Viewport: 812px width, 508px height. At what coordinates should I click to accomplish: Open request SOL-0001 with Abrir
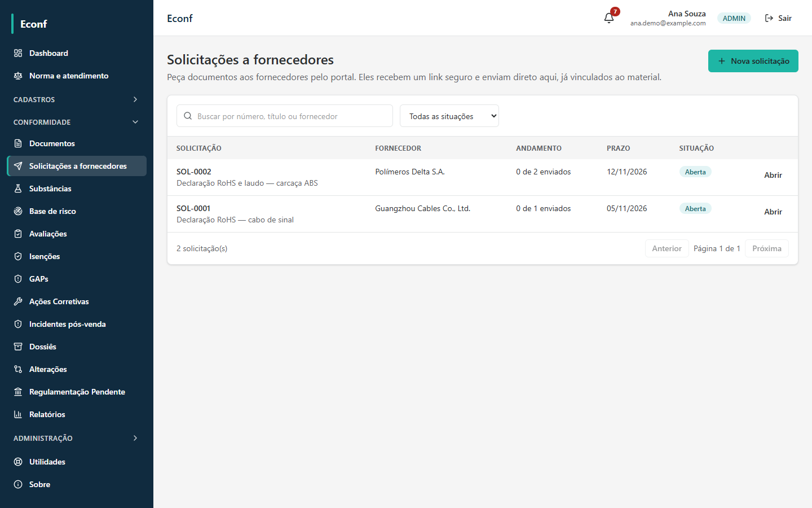773,212
